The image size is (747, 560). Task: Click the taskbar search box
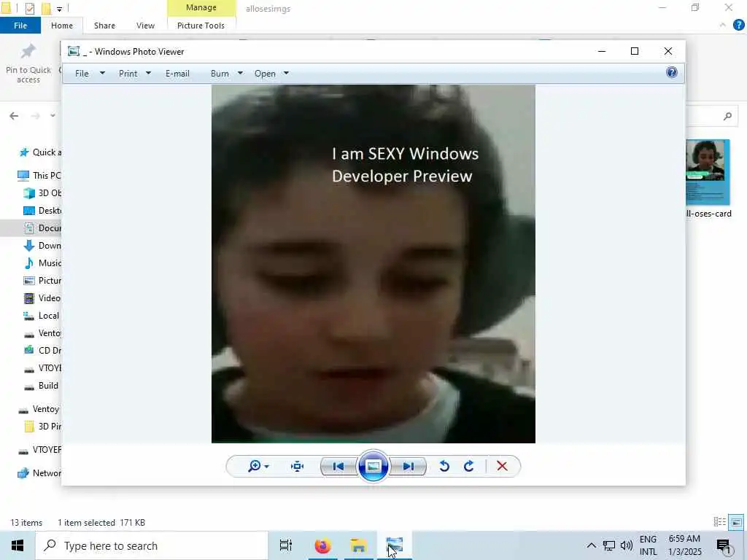pyautogui.click(x=152, y=545)
